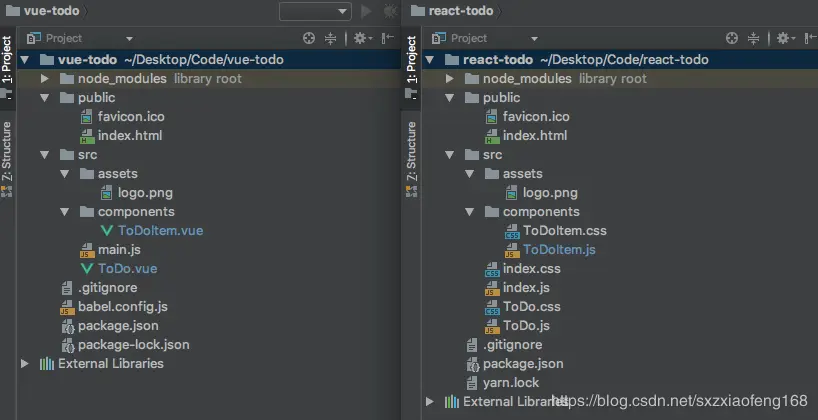Expand External Libraries in vue-todo
The width and height of the screenshot is (818, 420).
pyautogui.click(x=25, y=364)
